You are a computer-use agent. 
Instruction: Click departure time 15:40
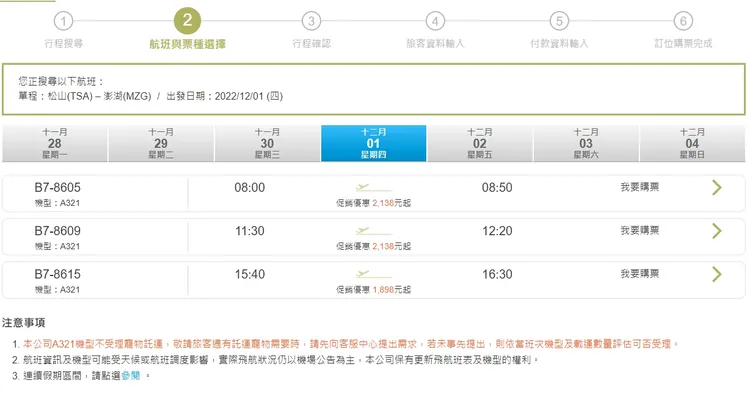(250, 274)
